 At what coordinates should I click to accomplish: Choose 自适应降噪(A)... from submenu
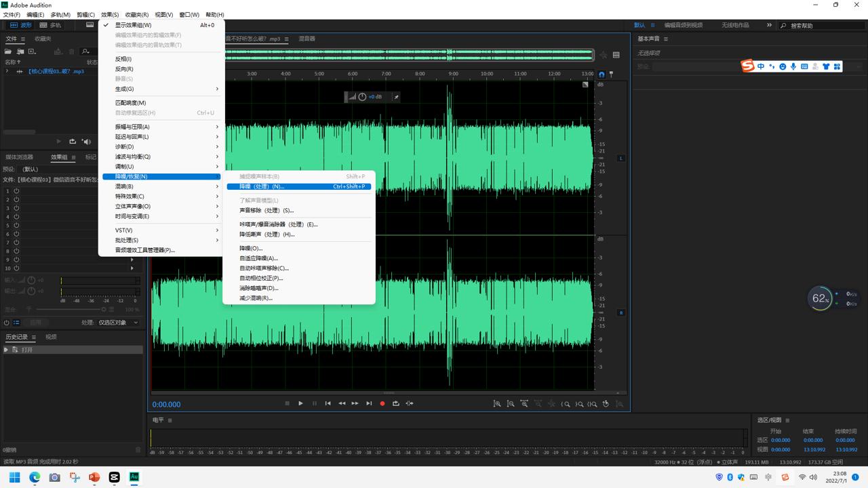pos(258,258)
